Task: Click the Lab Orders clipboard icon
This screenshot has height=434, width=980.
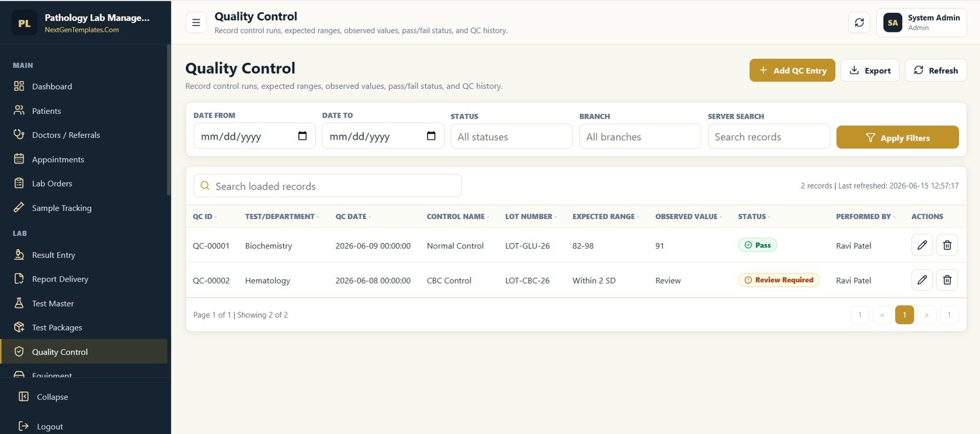Action: coord(19,183)
